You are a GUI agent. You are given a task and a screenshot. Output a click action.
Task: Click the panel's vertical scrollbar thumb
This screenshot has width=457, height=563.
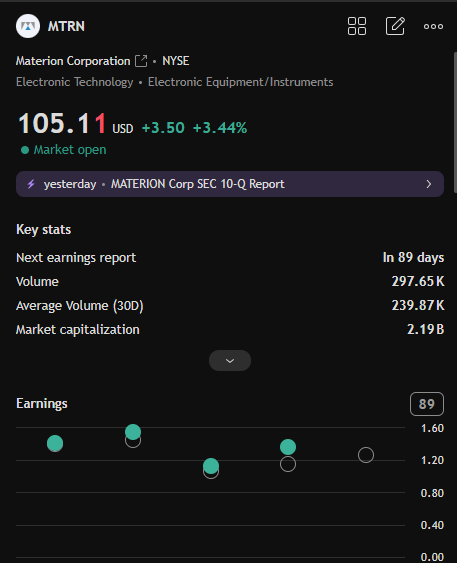pos(455,123)
